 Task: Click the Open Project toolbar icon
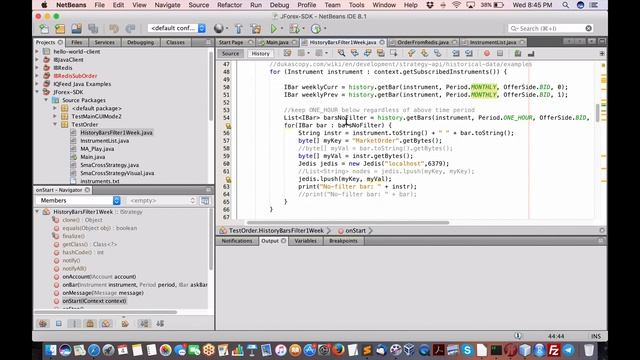(76, 29)
